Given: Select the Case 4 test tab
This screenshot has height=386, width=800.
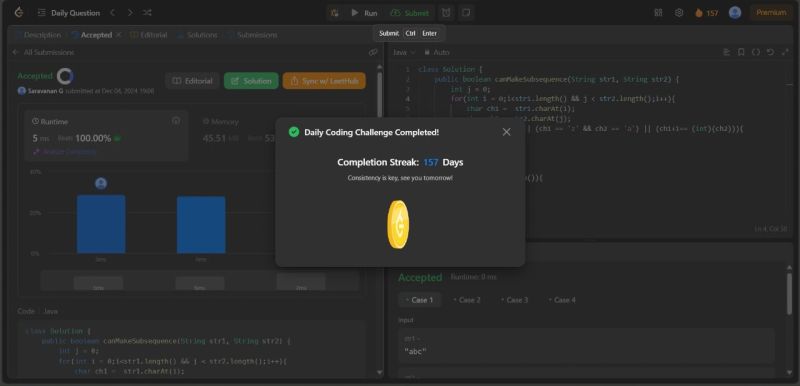Looking at the screenshot, I should [x=562, y=300].
